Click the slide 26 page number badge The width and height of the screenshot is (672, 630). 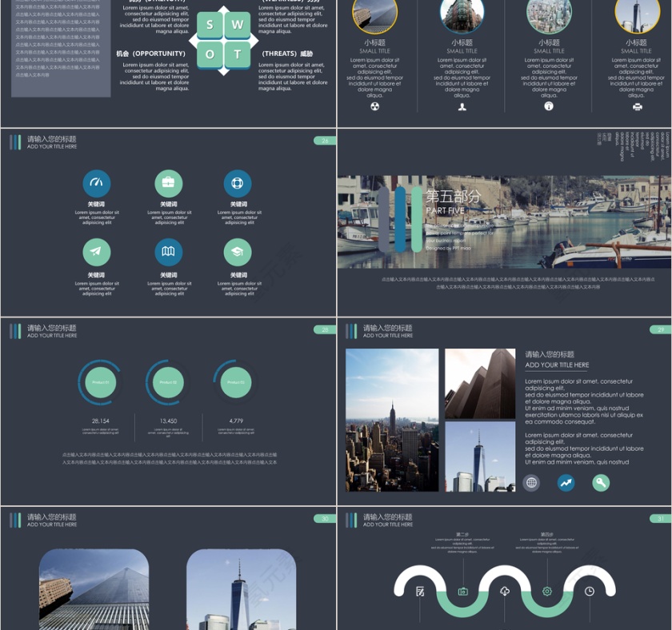pos(325,141)
